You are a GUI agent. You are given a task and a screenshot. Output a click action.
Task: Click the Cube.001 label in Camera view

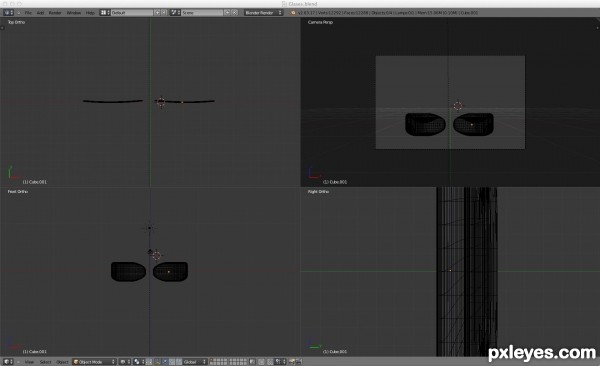pyautogui.click(x=335, y=182)
